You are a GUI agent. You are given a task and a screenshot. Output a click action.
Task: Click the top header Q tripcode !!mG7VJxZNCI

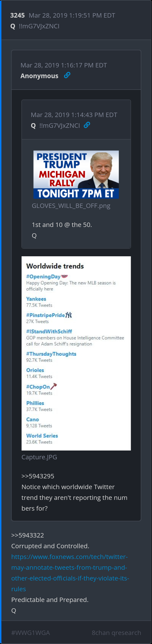coord(39,26)
